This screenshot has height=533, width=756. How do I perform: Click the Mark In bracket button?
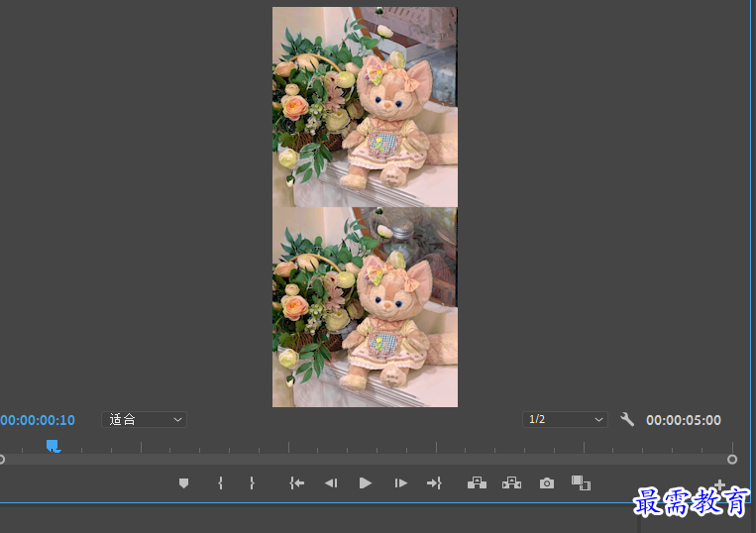coord(220,482)
